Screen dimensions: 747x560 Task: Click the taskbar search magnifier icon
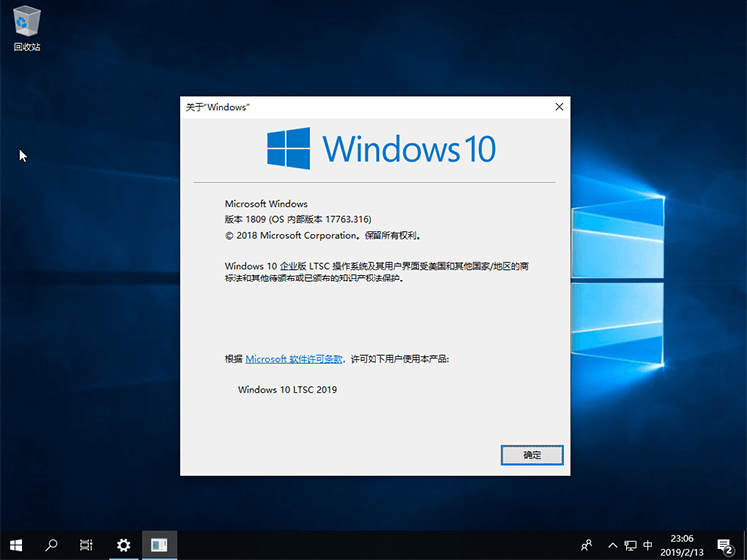point(52,545)
